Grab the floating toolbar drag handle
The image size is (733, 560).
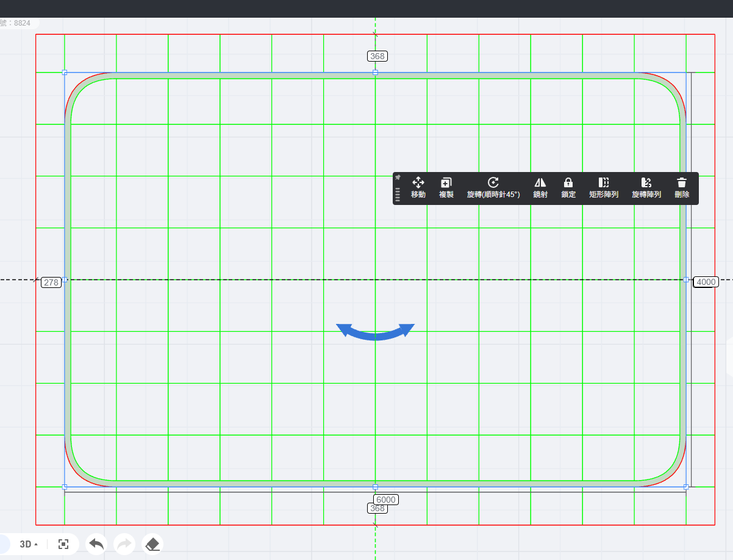398,194
